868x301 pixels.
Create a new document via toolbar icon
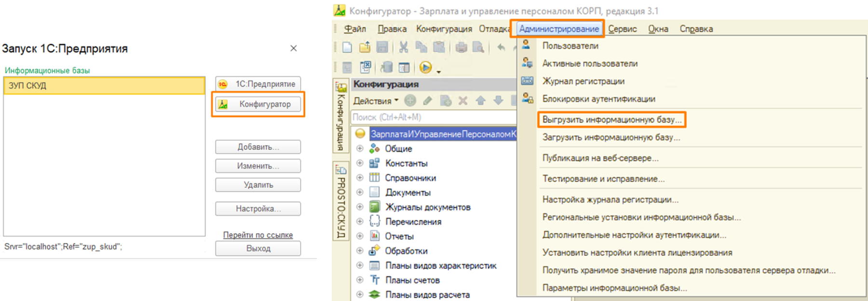tap(347, 47)
